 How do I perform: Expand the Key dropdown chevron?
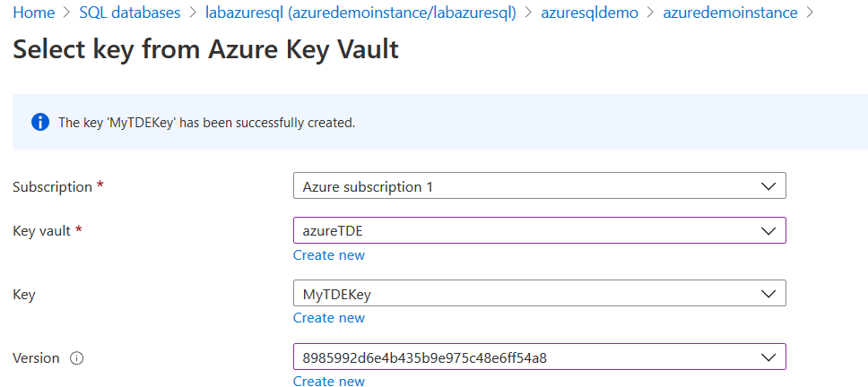[x=768, y=293]
